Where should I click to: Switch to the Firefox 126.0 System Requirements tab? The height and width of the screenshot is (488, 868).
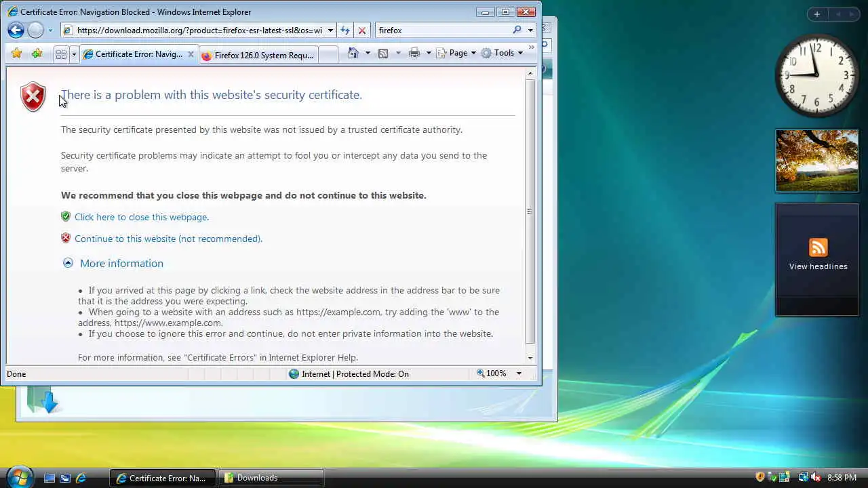coord(258,56)
